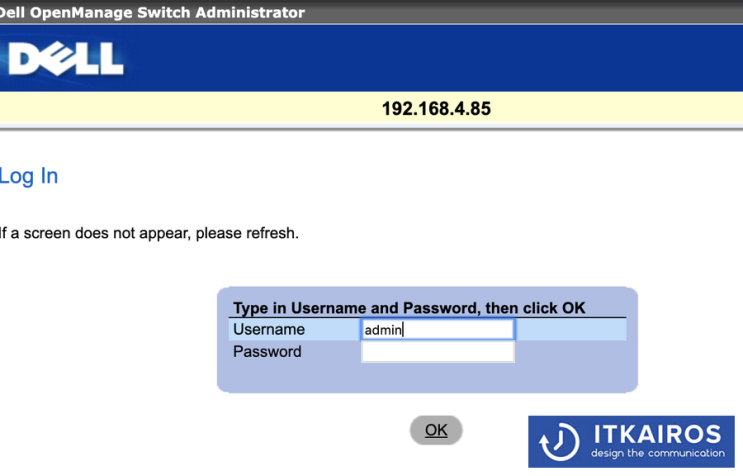743x476 pixels.
Task: Click the empty area right of Password field
Action: coord(570,352)
